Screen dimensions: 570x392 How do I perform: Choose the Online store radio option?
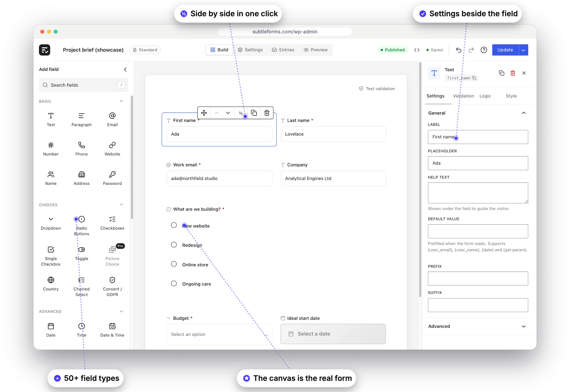tap(174, 264)
